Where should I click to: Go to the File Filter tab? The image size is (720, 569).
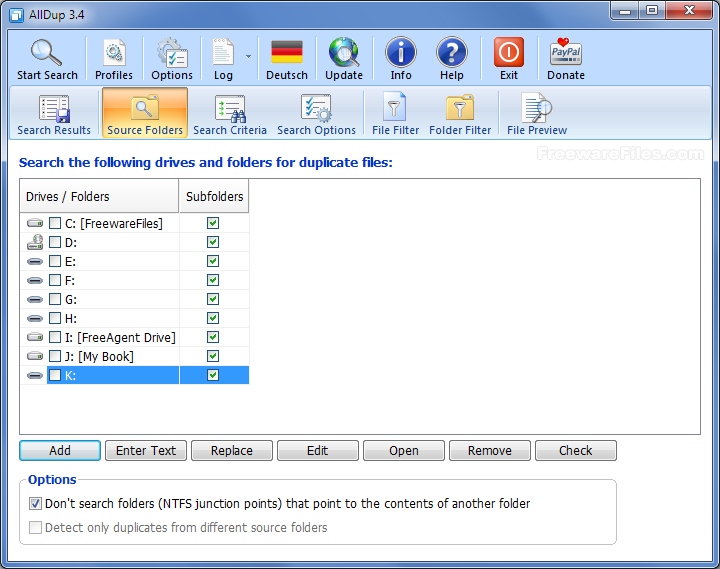coord(395,115)
